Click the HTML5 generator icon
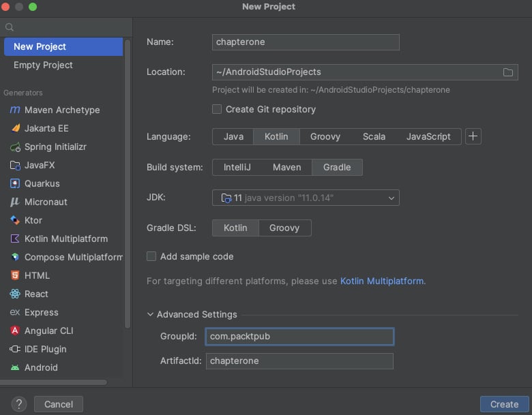The image size is (532, 415). coord(15,275)
